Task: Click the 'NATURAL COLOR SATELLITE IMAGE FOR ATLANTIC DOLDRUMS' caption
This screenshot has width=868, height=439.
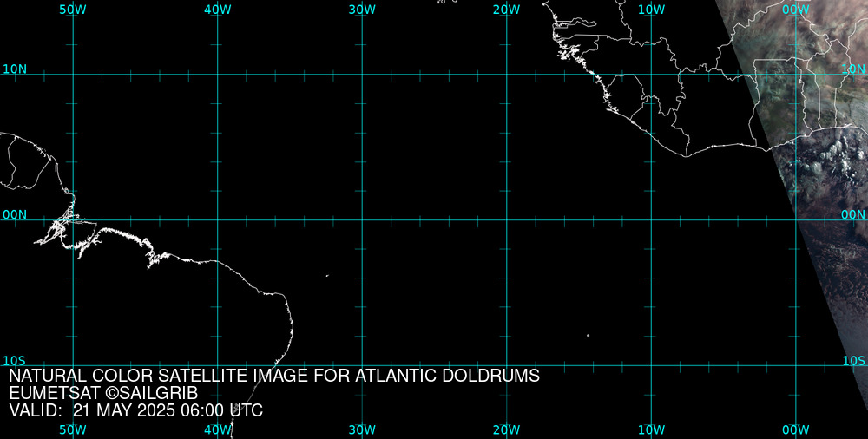Action: [x=274, y=376]
